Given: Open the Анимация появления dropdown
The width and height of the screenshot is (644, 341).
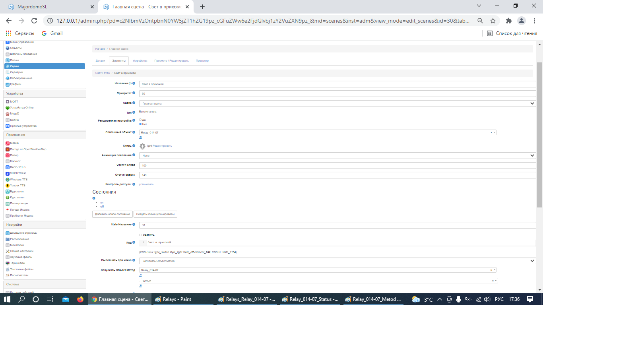Looking at the screenshot, I should pos(338,155).
